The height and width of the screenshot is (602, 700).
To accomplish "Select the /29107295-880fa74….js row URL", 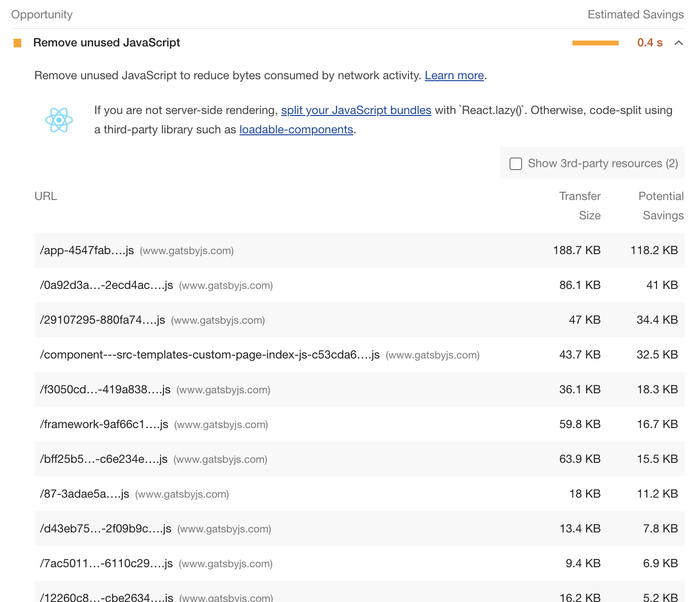I will point(102,320).
